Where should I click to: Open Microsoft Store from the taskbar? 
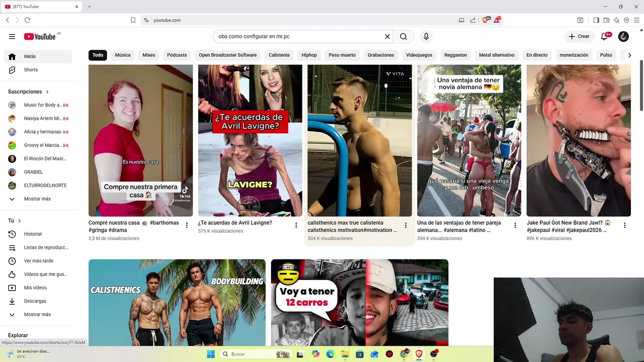pyautogui.click(x=360, y=354)
